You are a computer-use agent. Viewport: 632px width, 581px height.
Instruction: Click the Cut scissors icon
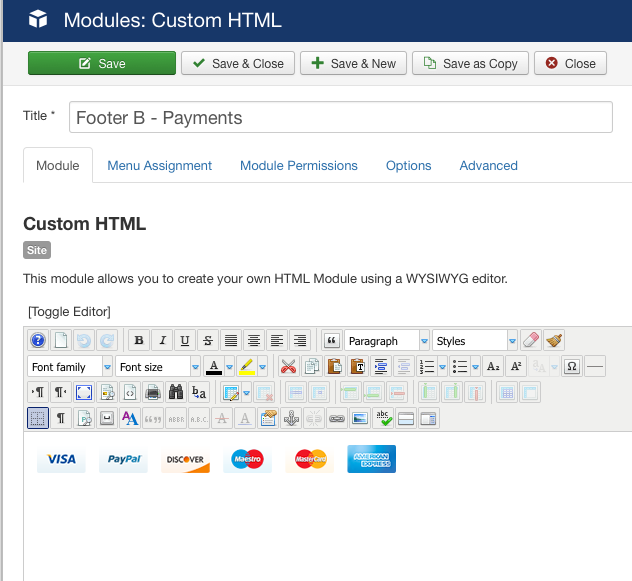[289, 367]
